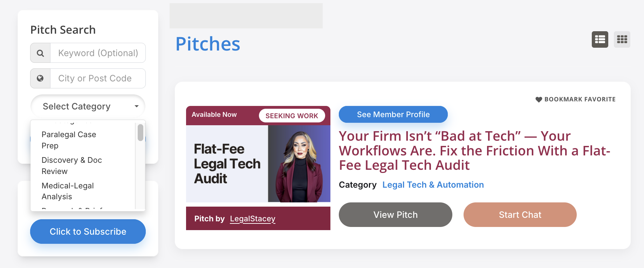Image resolution: width=644 pixels, height=268 pixels.
Task: Click the Select Category dropdown arrow
Action: (137, 106)
